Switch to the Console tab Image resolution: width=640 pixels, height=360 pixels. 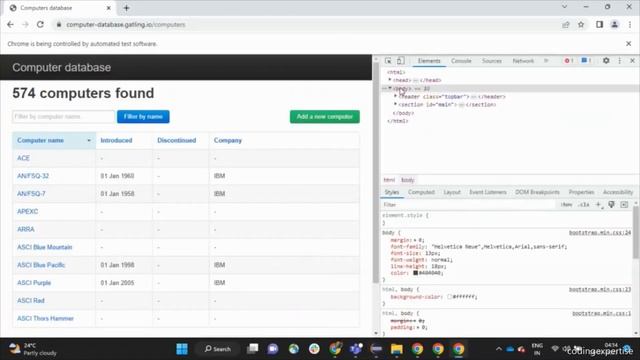(x=461, y=61)
